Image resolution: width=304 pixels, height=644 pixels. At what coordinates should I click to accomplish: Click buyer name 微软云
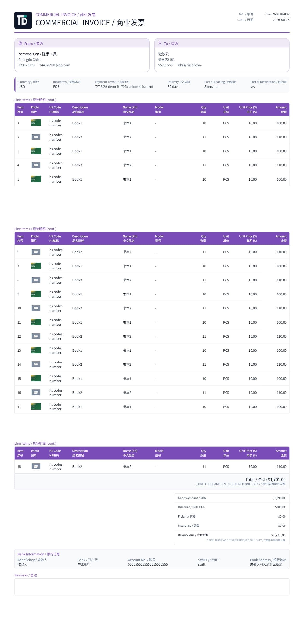(x=163, y=54)
